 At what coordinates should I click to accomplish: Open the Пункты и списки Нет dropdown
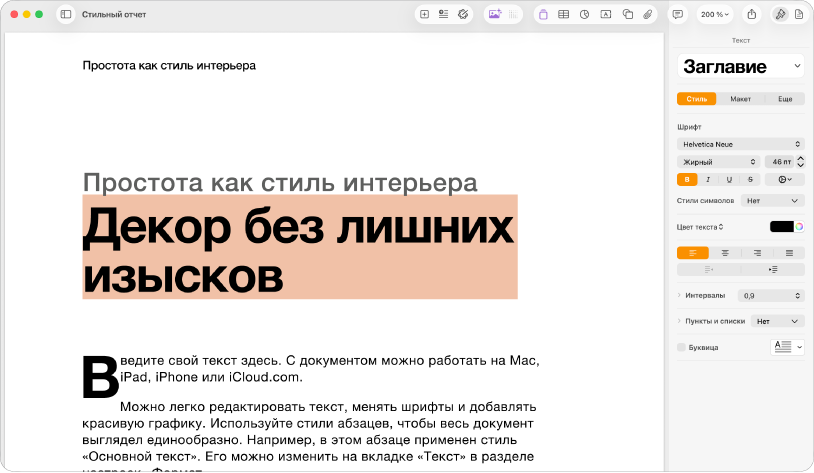click(x=778, y=321)
